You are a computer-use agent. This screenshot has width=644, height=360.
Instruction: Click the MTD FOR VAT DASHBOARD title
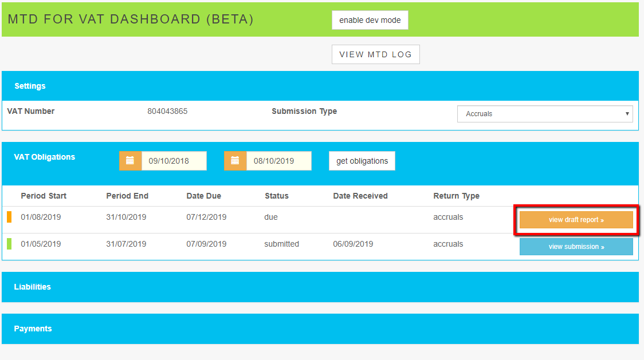(131, 19)
